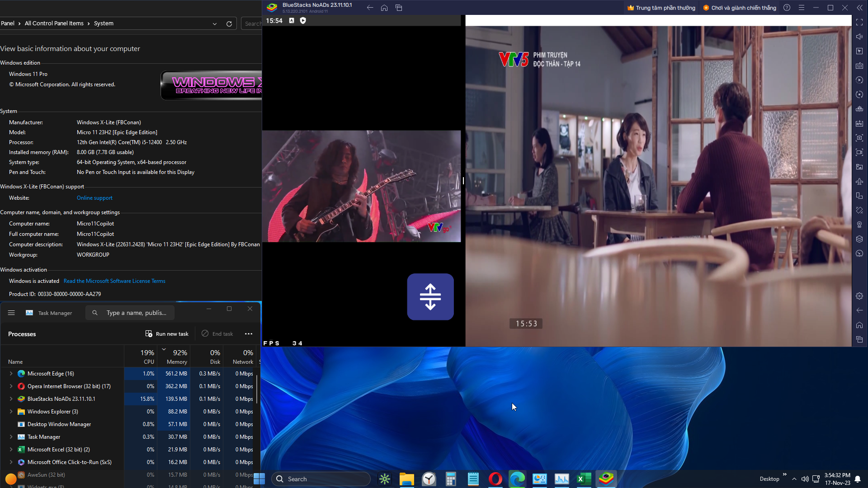Open game controls keyboard icon in BlueStacks sidebar
Screen dimensions: 868x488
click(859, 66)
